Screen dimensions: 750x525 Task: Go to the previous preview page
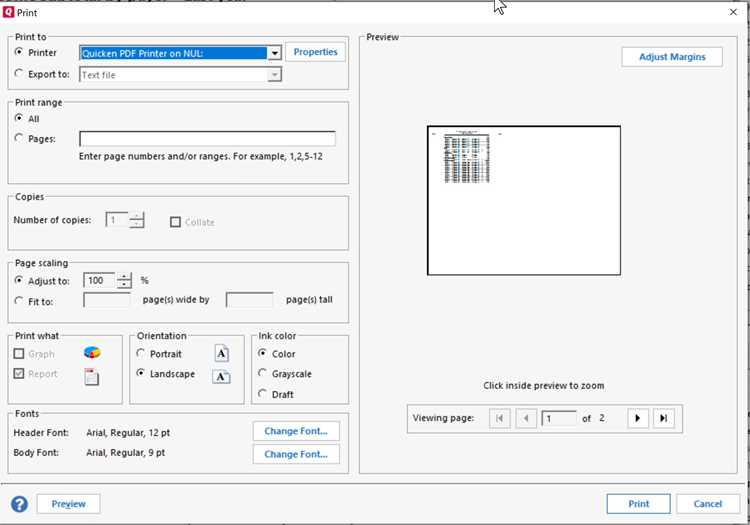526,418
